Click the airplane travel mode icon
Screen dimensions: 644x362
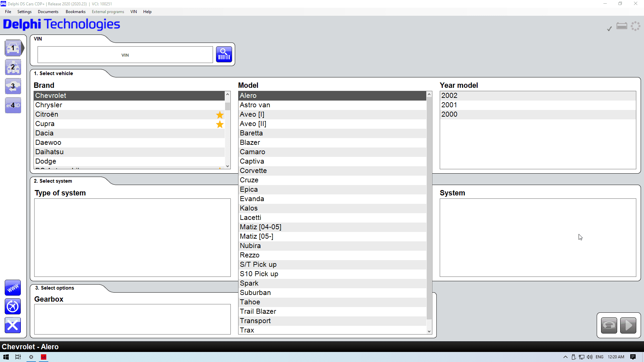pyautogui.click(x=12, y=306)
